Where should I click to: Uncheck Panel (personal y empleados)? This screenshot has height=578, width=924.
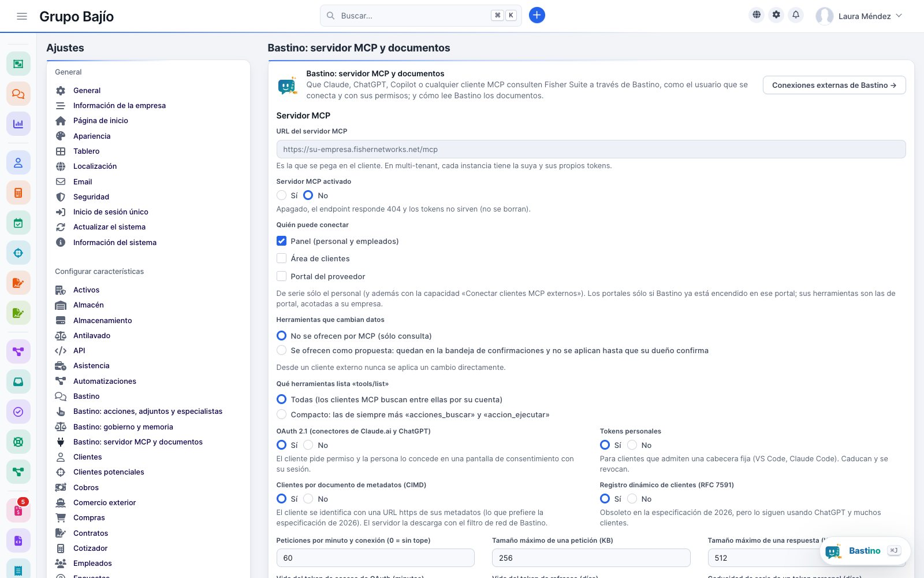click(281, 241)
